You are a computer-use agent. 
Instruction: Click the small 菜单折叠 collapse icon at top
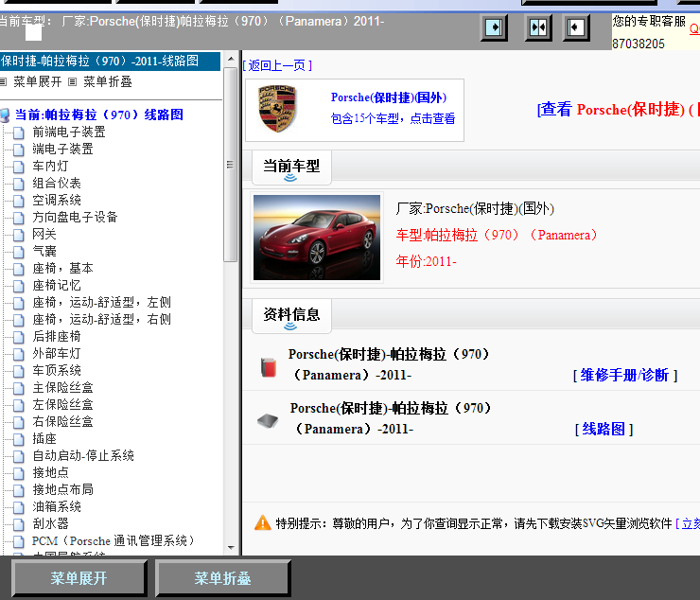72,81
